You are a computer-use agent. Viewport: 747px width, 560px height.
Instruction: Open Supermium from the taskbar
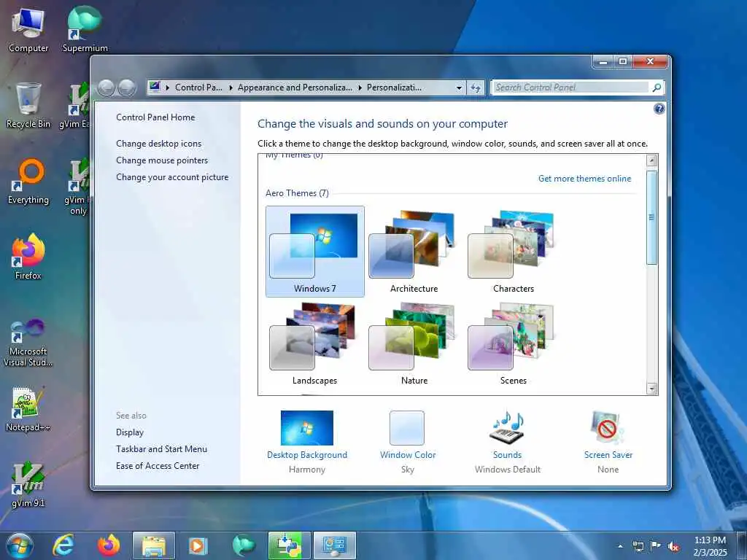pyautogui.click(x=243, y=545)
